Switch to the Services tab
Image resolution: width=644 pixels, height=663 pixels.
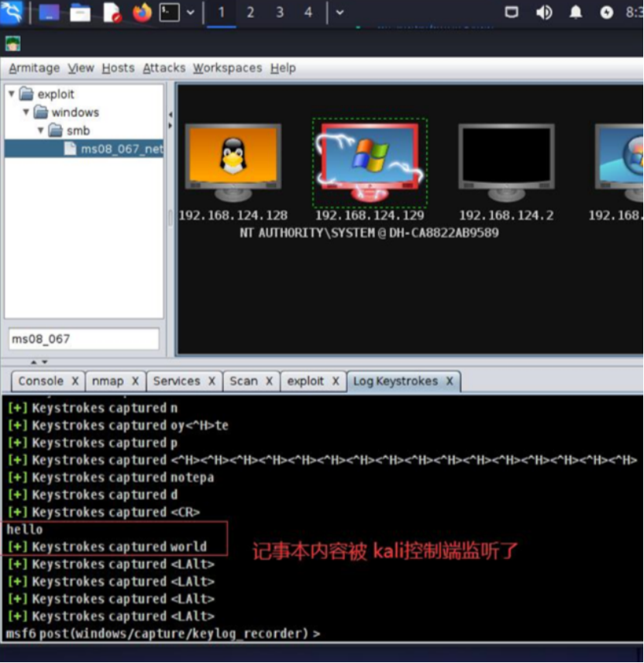pos(177,381)
